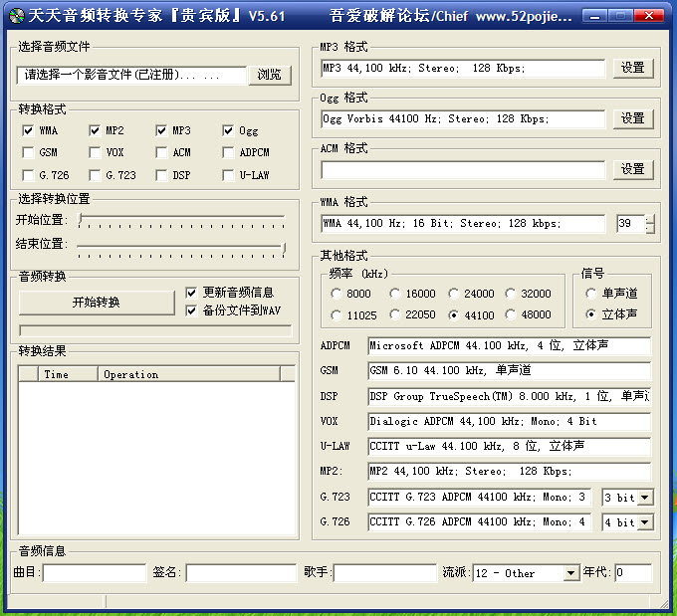Toggle the 更新音频信息 checkbox
This screenshot has height=616, width=677.
pyautogui.click(x=192, y=293)
